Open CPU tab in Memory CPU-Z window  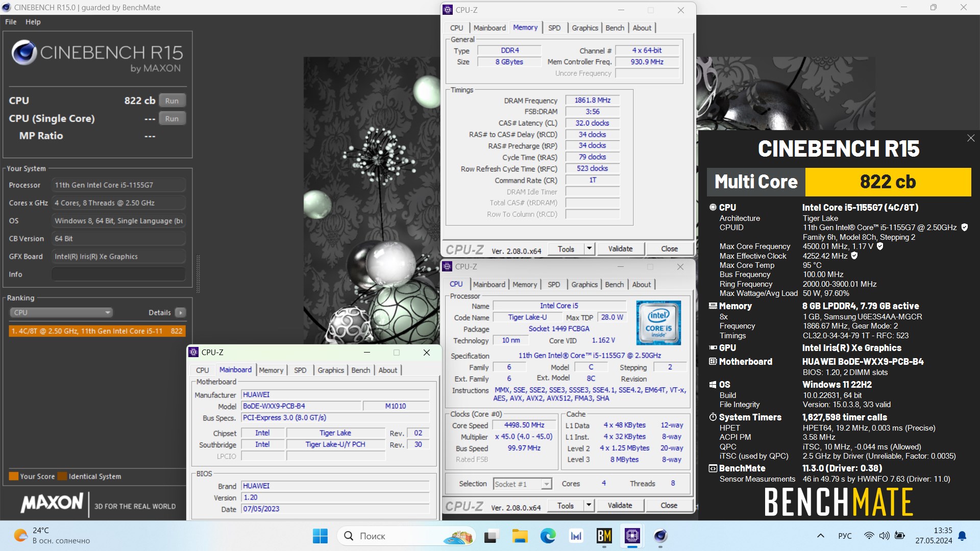(x=457, y=28)
